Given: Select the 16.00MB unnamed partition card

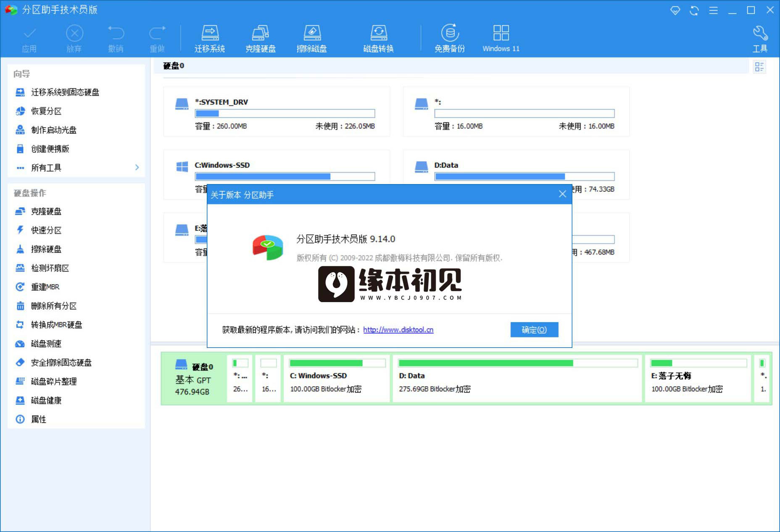Looking at the screenshot, I should [516, 111].
